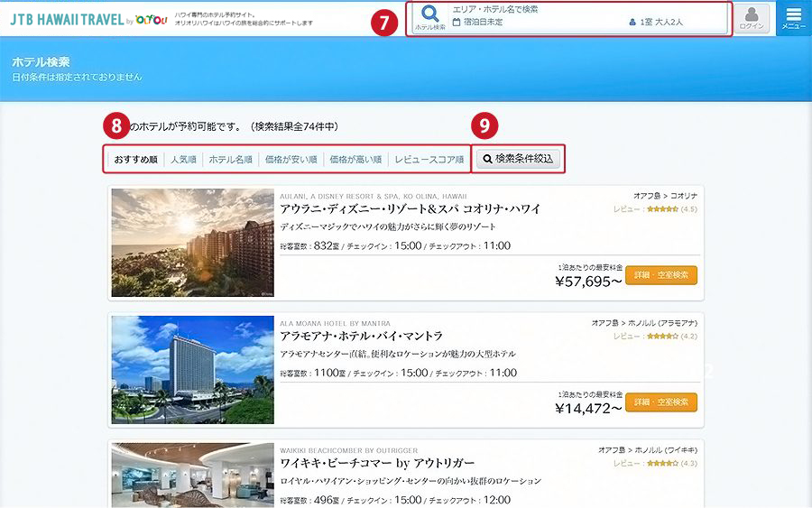
Task: Click the 検索結果全74件中 results count
Action: (294, 127)
